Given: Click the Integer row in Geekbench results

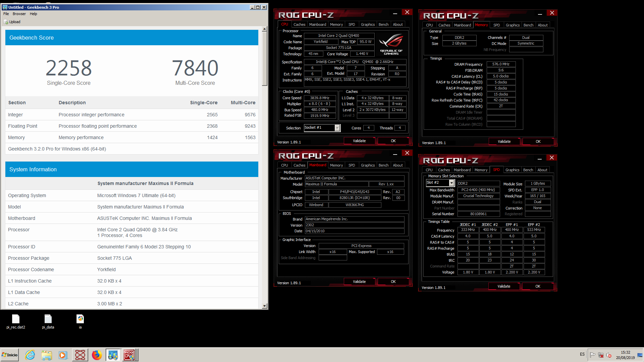Looking at the screenshot, I should [x=131, y=115].
